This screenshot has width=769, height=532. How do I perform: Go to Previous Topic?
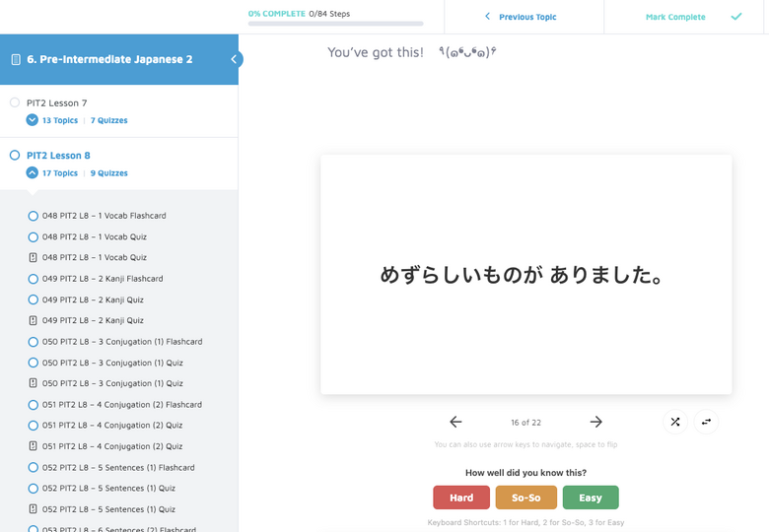pyautogui.click(x=527, y=17)
